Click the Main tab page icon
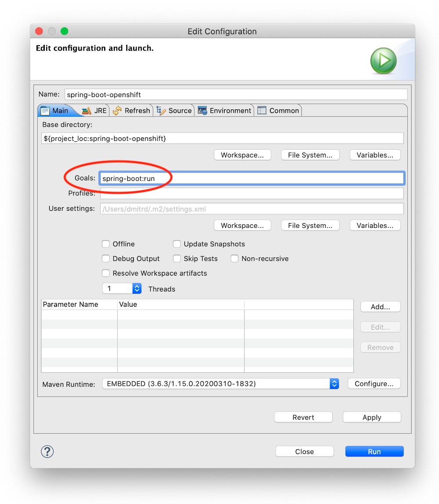439x504 pixels. tap(45, 111)
